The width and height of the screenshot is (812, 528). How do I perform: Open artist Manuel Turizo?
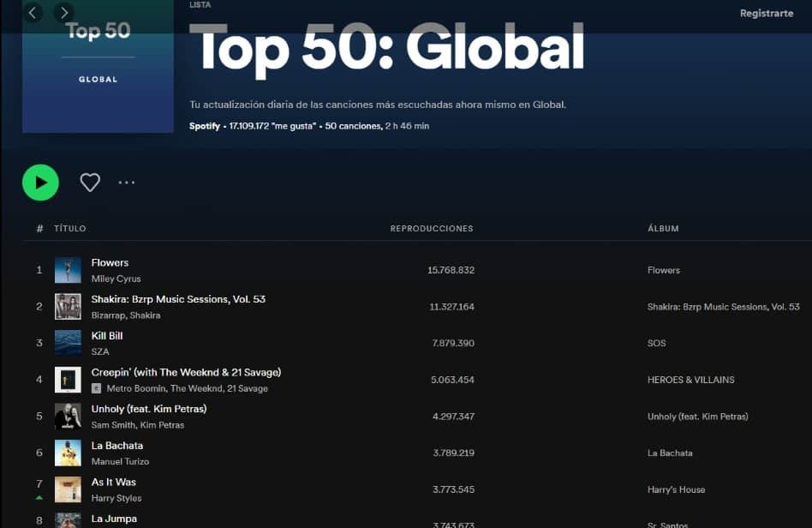(x=120, y=462)
